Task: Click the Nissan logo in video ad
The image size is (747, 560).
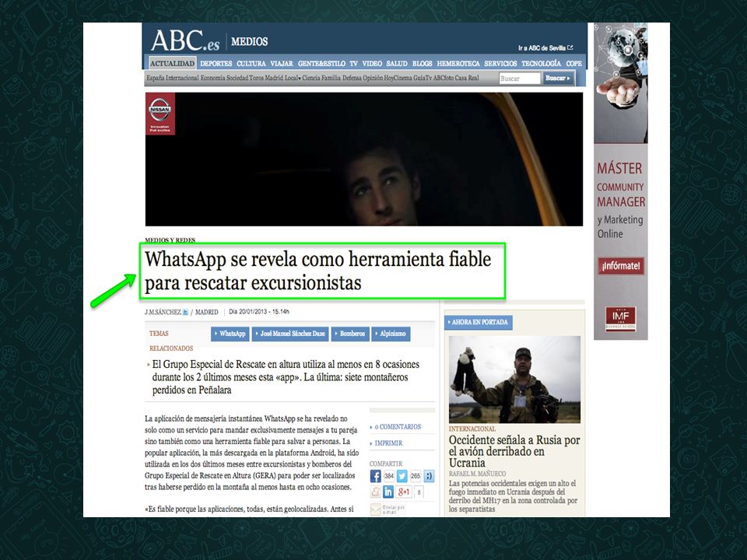Action: pyautogui.click(x=160, y=114)
